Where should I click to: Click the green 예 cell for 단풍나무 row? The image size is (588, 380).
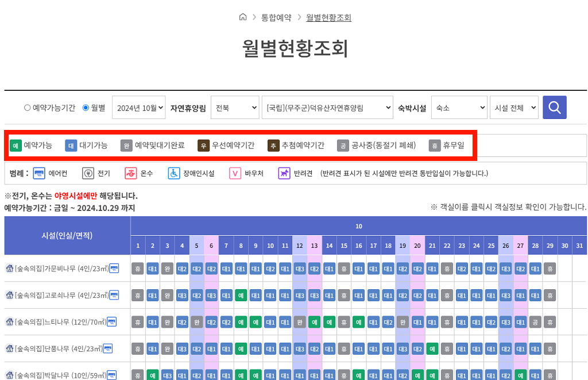coord(241,348)
